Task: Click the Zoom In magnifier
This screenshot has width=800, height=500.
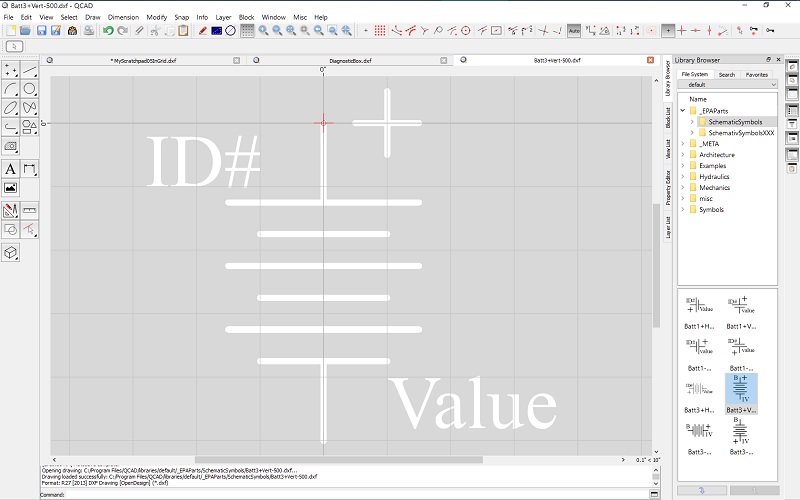Action: tap(263, 31)
